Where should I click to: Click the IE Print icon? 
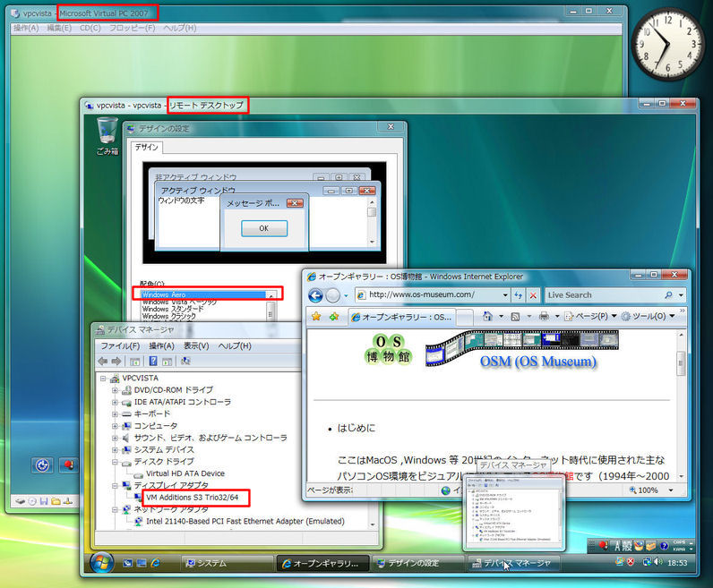coord(544,316)
